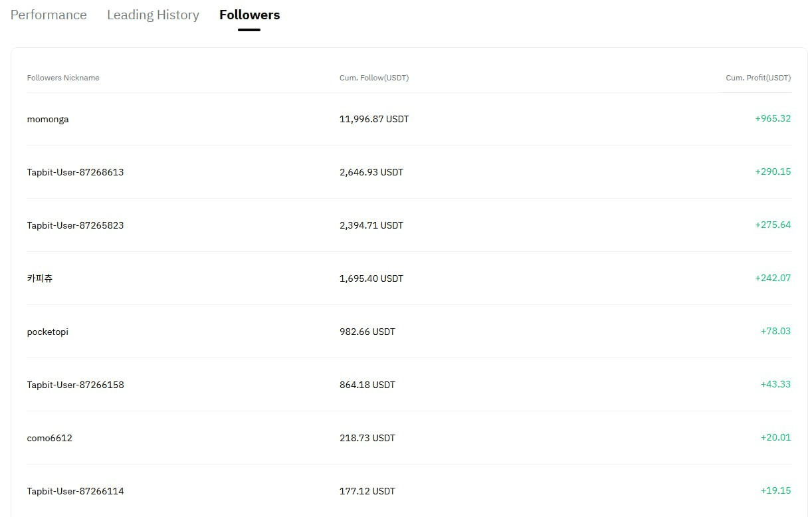Open the Performance tab

[49, 15]
